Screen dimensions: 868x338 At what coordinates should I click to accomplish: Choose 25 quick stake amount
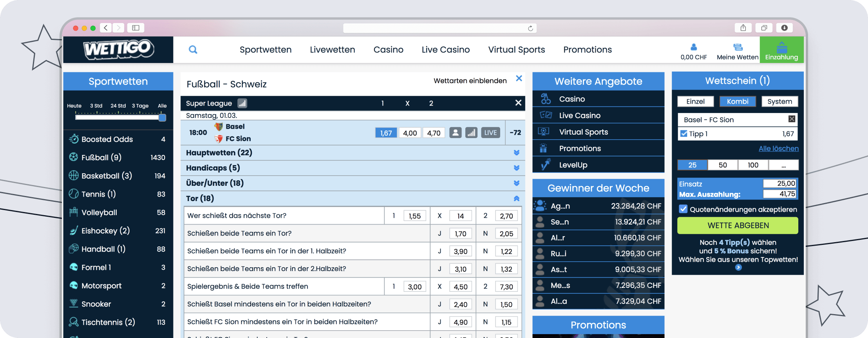tap(693, 165)
